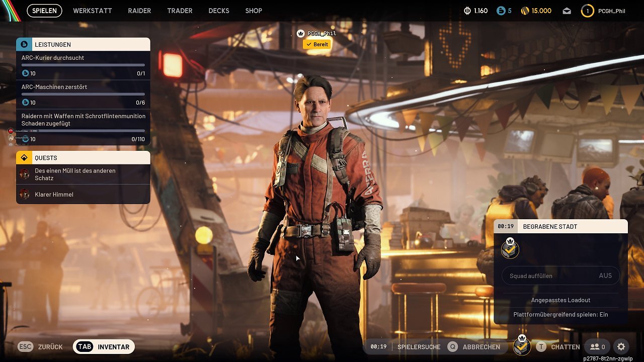Click the squad avatar in the bottom bar
The width and height of the screenshot is (644, 362).
pos(522,345)
